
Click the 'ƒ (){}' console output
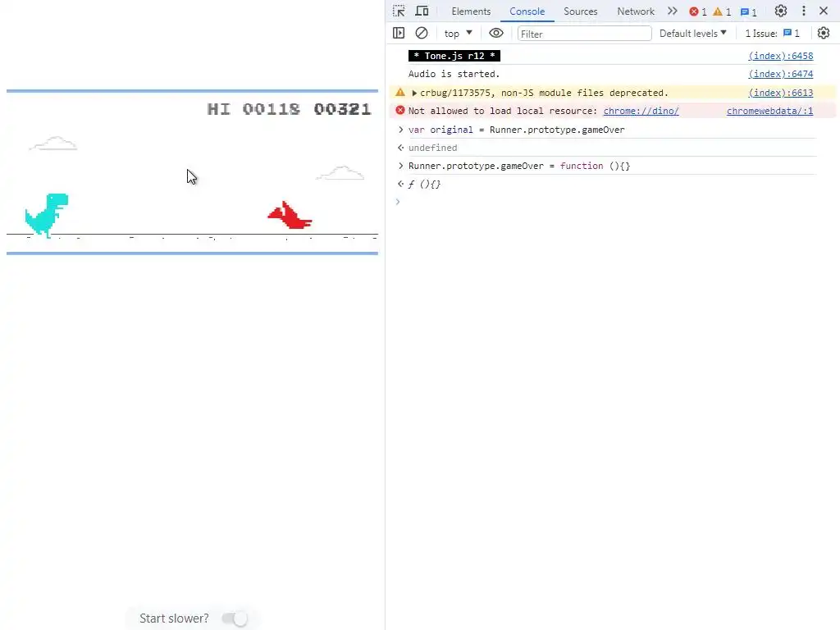click(424, 185)
